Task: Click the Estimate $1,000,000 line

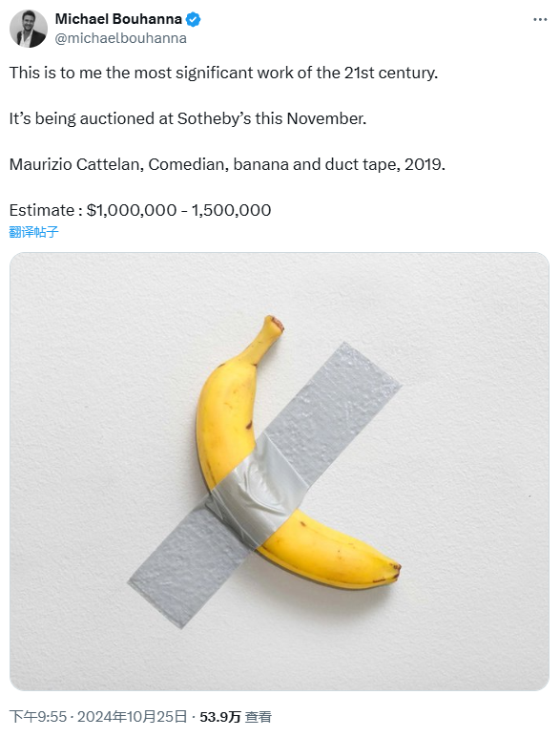Action: tap(140, 210)
